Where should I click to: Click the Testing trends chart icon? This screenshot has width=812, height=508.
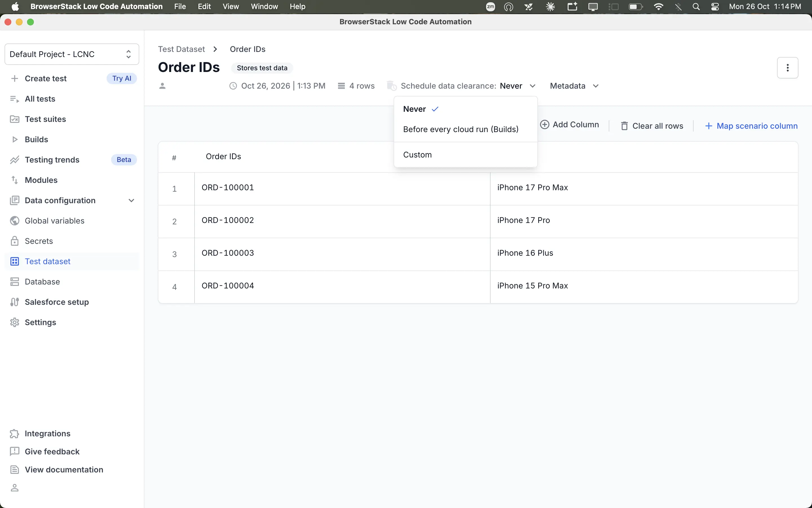click(14, 160)
